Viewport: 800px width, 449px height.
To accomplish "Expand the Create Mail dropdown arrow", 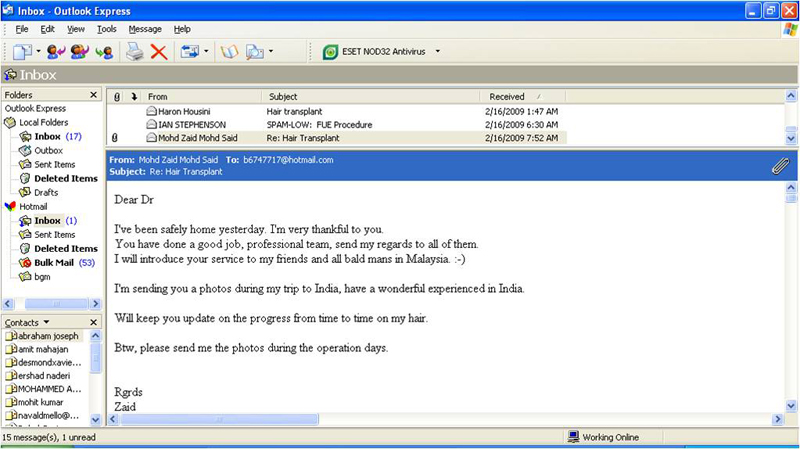I will click(38, 52).
